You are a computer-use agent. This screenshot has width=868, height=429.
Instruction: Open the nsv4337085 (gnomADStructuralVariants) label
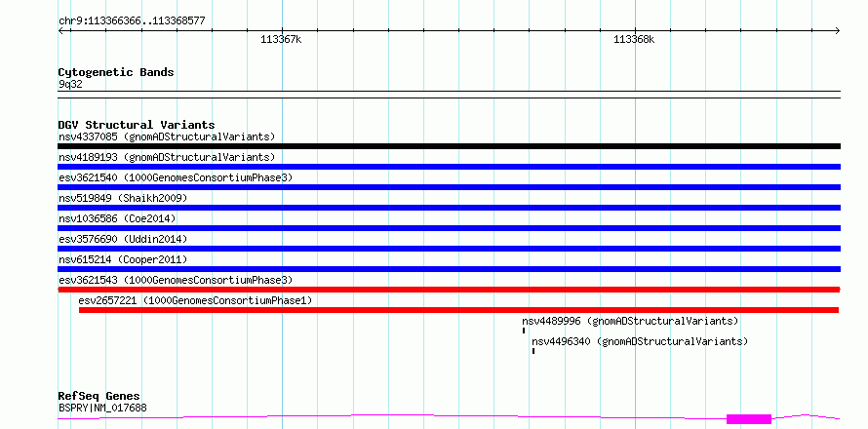pyautogui.click(x=167, y=136)
